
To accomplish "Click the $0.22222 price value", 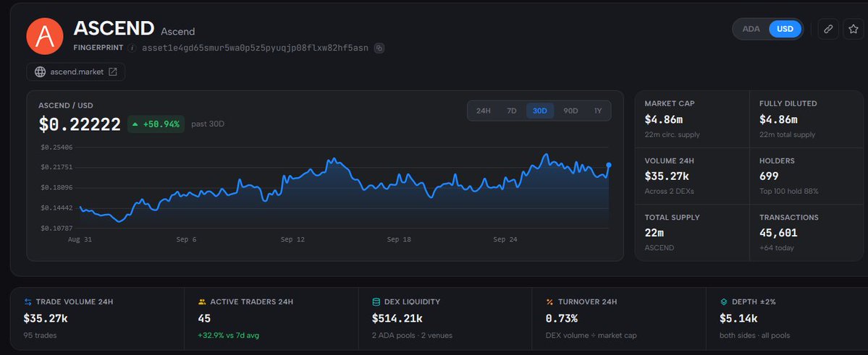I will click(x=80, y=124).
